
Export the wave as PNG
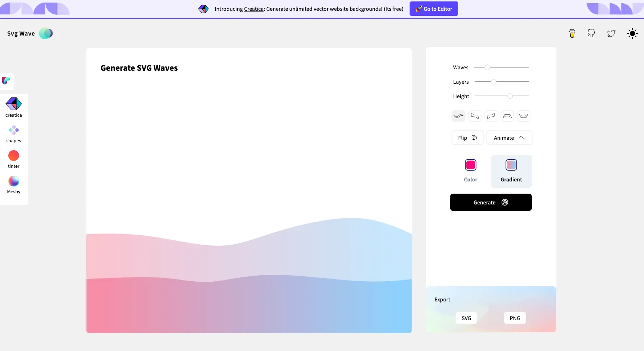[x=515, y=318]
